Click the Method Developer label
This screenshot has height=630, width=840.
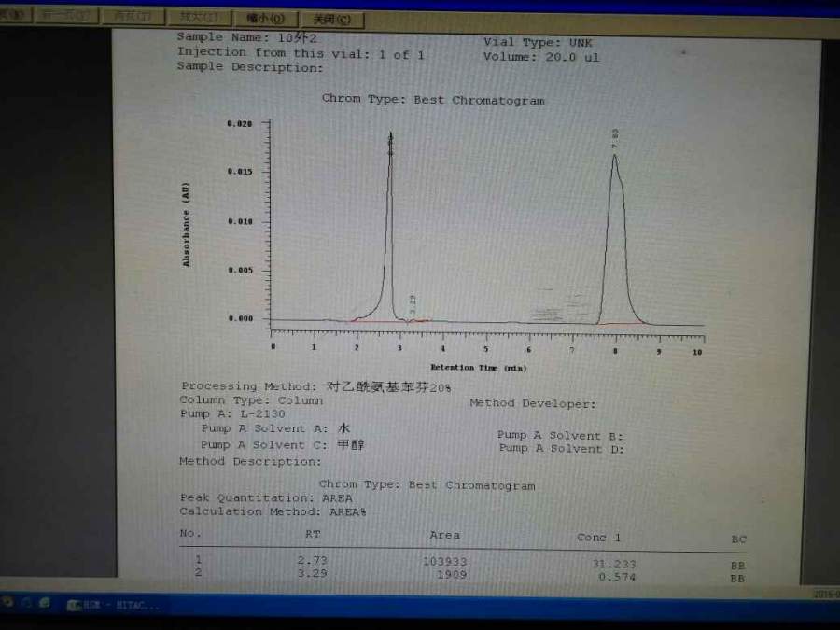[x=533, y=403]
